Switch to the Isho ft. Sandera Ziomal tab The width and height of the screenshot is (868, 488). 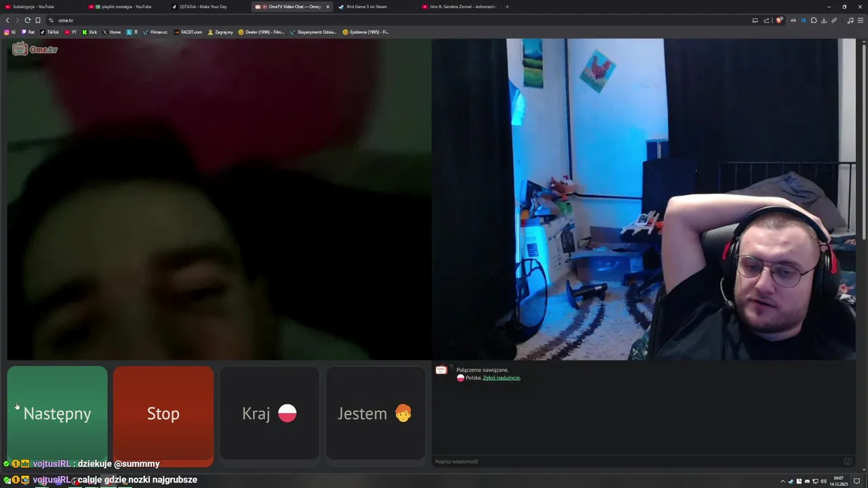tap(458, 7)
